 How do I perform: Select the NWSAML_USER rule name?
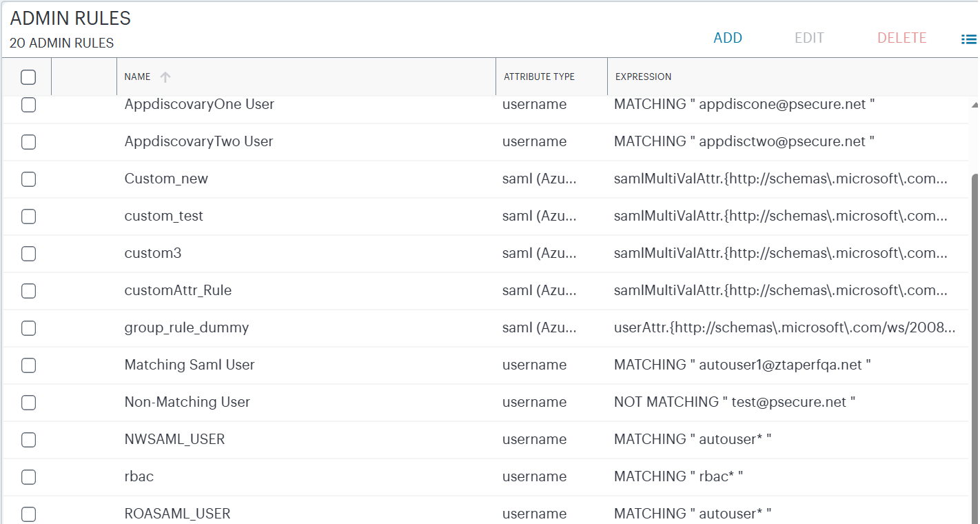(174, 440)
